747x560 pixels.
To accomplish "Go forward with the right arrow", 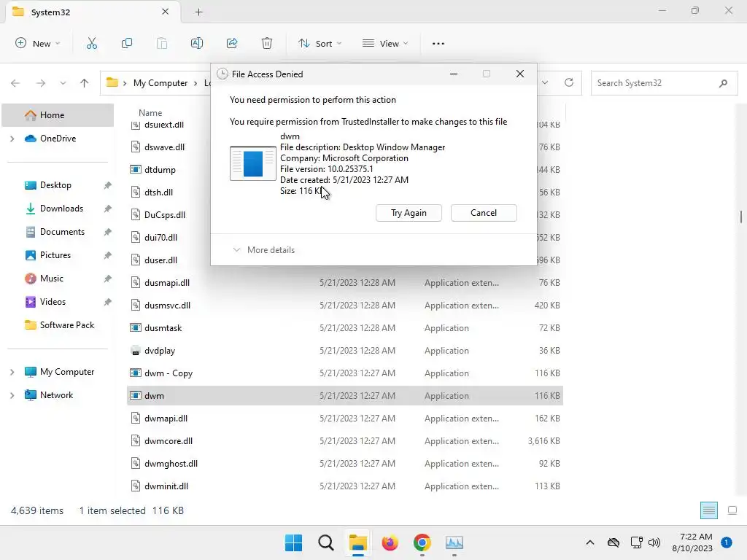I will [x=41, y=83].
